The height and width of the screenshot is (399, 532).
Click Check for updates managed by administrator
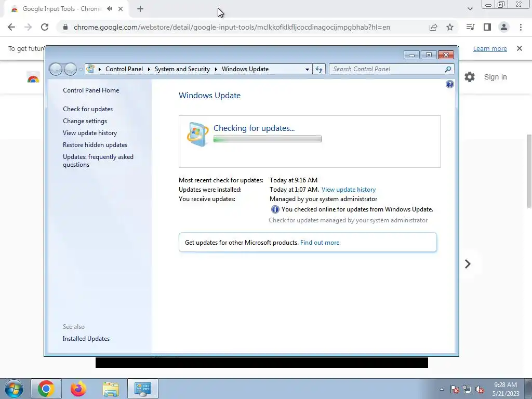click(348, 220)
